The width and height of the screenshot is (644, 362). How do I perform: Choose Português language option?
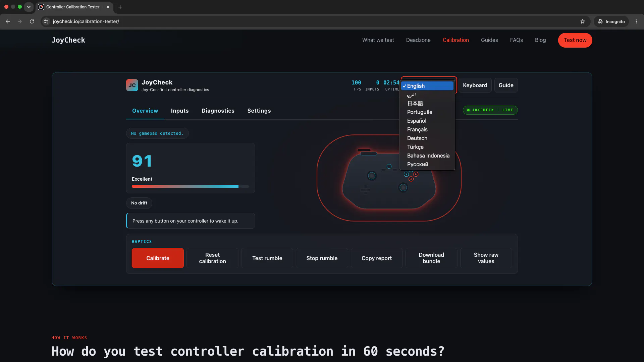(427, 112)
